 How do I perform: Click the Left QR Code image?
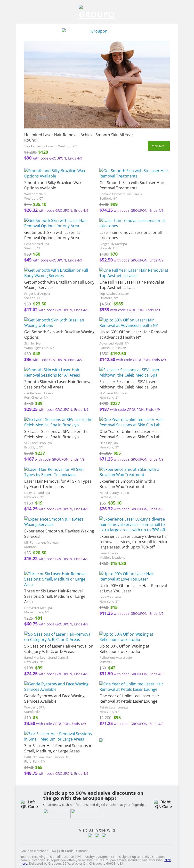pyautogui.click(x=29, y=804)
